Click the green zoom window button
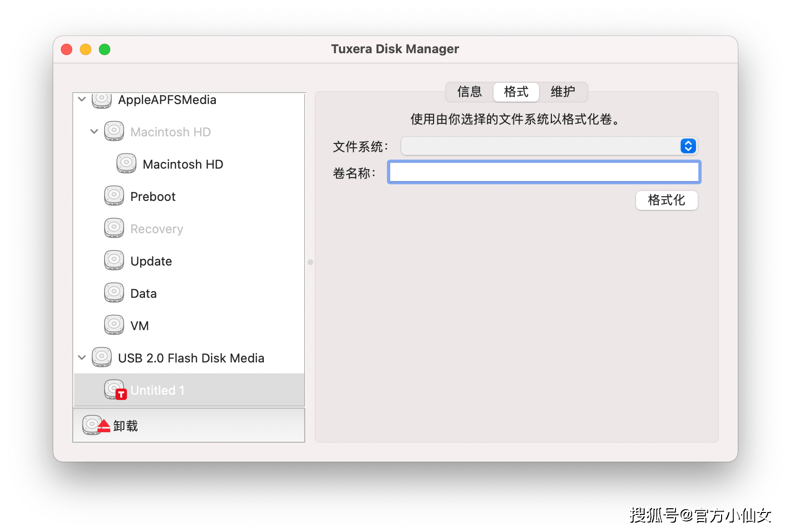 (x=105, y=49)
